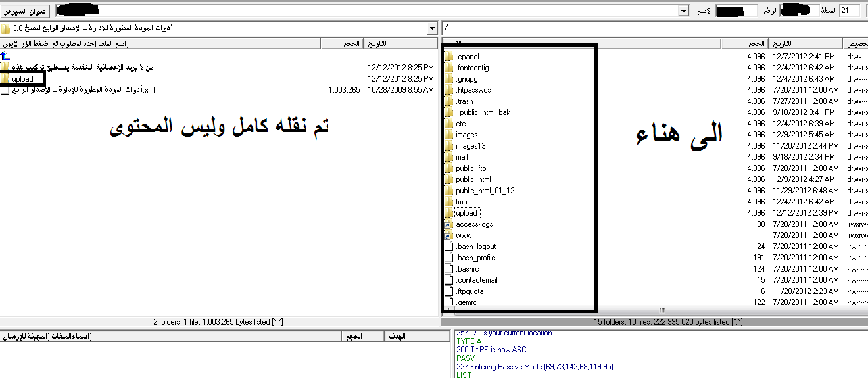This screenshot has width=868, height=378.
Task: Click the عنوان السيرفر button
Action: tap(26, 11)
